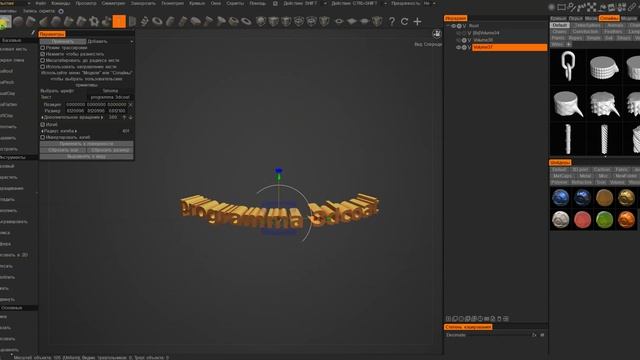This screenshot has height=360, width=640.
Task: Toggle visibility eye of Volume36 layer
Action: click(458, 40)
